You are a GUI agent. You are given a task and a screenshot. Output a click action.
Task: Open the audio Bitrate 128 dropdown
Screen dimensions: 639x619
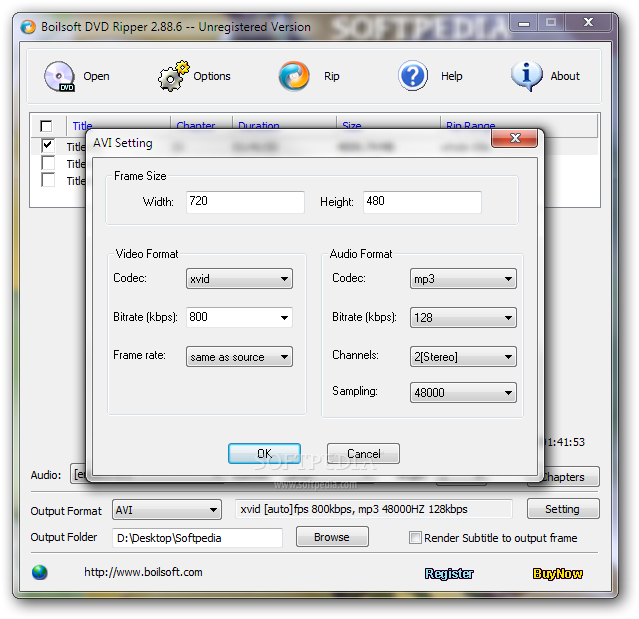(x=463, y=317)
